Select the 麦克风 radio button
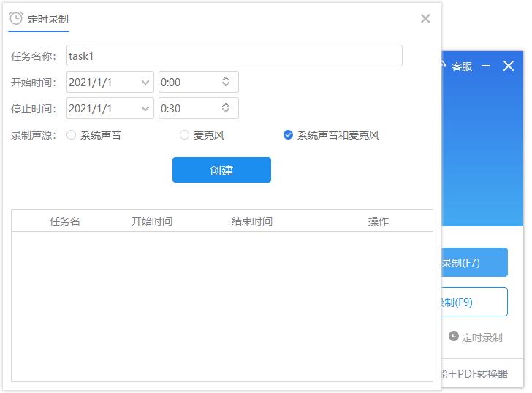This screenshot has height=393, width=532. 184,135
